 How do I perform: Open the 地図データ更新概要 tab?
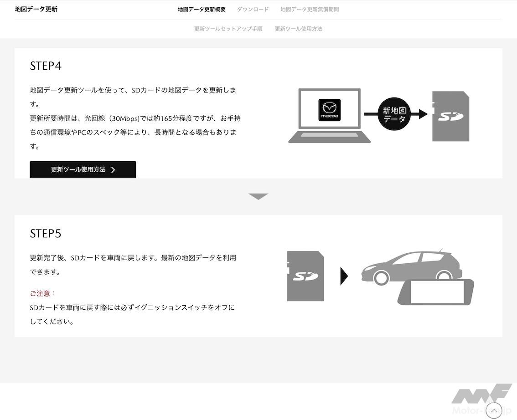point(202,10)
